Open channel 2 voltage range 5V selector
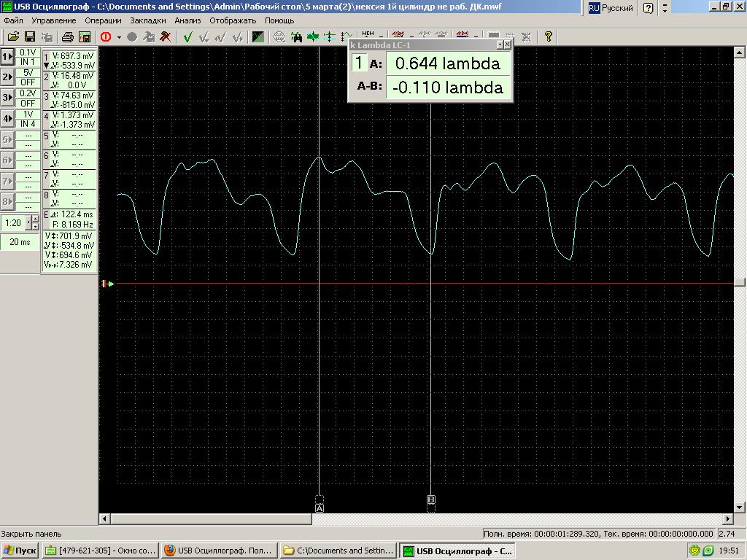 pos(28,73)
